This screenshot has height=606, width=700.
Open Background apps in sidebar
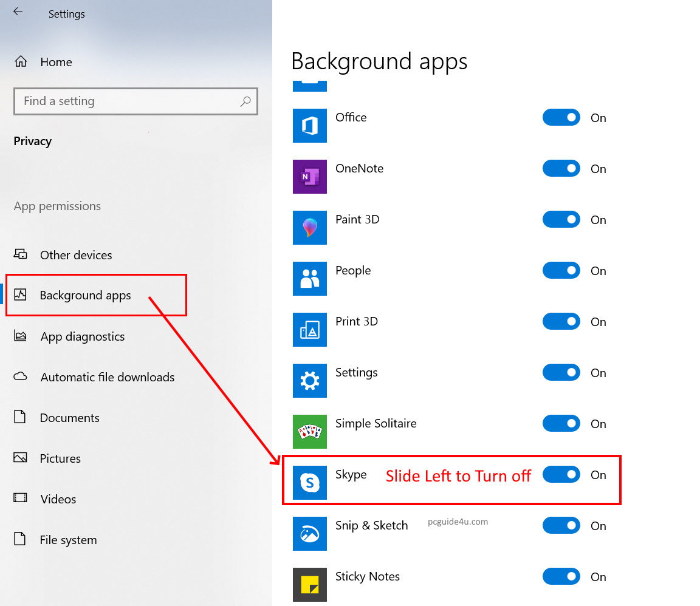pyautogui.click(x=85, y=296)
